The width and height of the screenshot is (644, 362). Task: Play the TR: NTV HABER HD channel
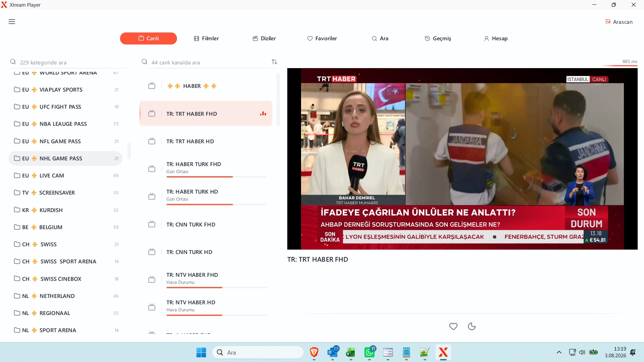coord(206,307)
